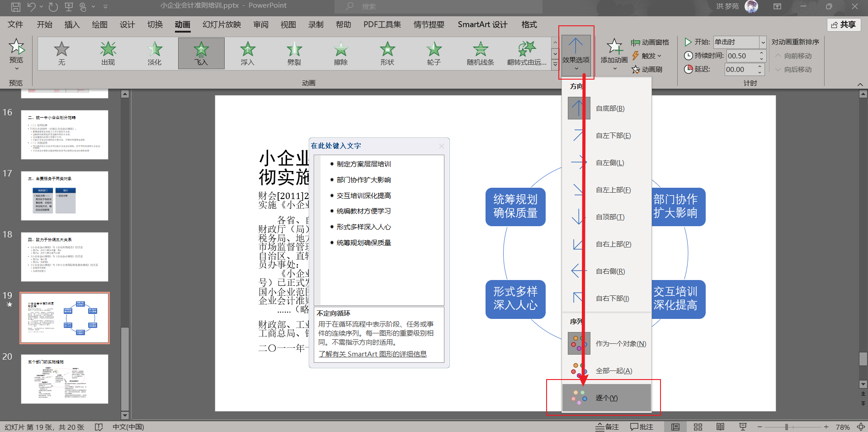Start Slide Show from status bar icon
The width and height of the screenshot is (868, 432).
742,427
